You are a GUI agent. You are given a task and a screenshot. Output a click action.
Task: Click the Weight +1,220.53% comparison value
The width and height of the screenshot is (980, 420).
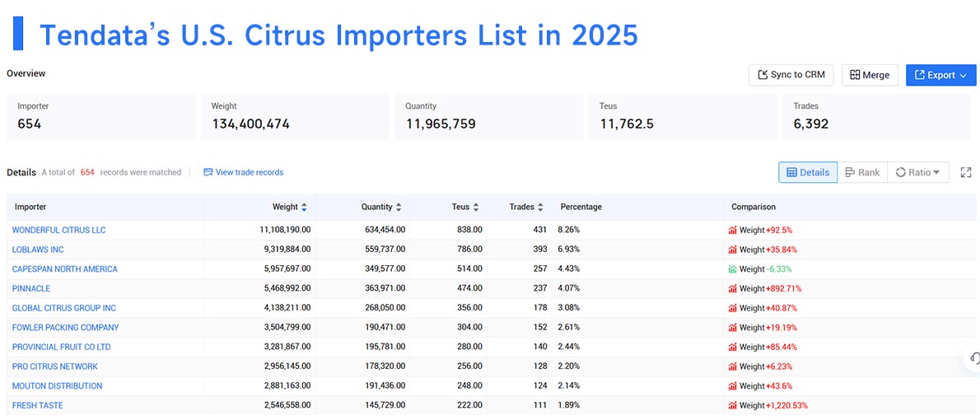click(772, 405)
